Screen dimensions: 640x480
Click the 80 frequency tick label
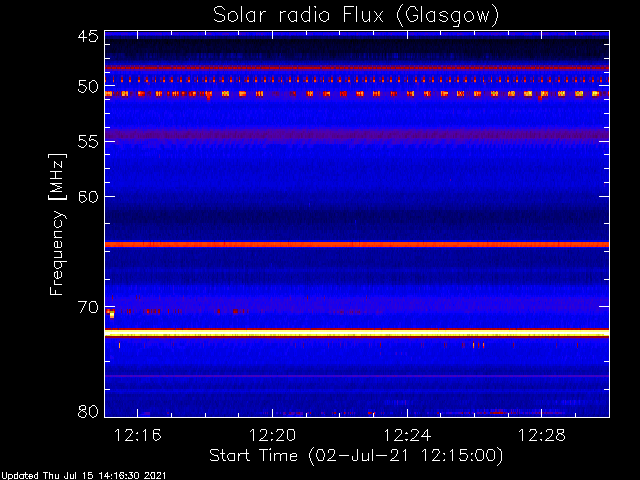(x=88, y=411)
